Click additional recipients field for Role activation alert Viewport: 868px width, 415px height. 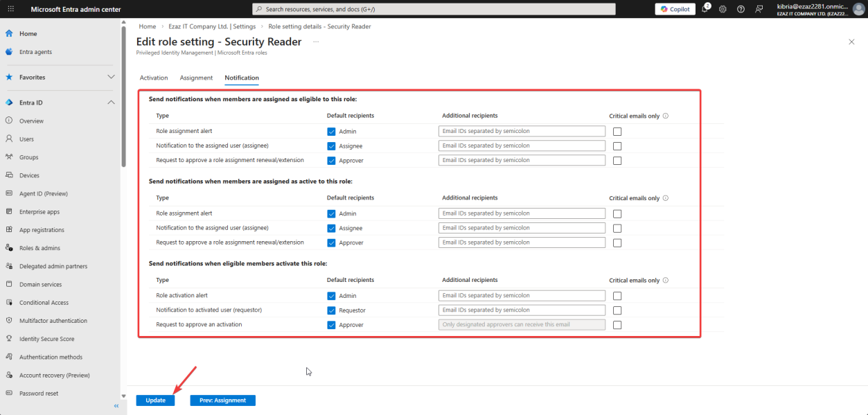tap(522, 296)
